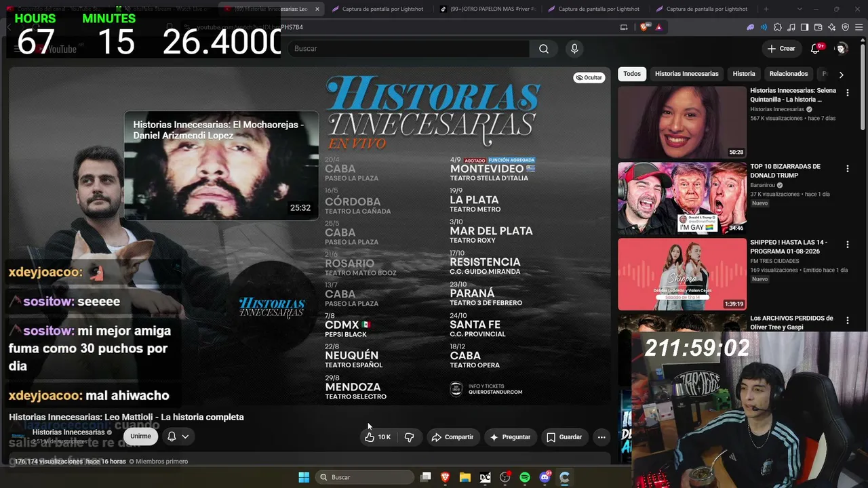Image resolution: width=868 pixels, height=488 pixels.
Task: Click the YouTube search input field
Action: pos(408,49)
